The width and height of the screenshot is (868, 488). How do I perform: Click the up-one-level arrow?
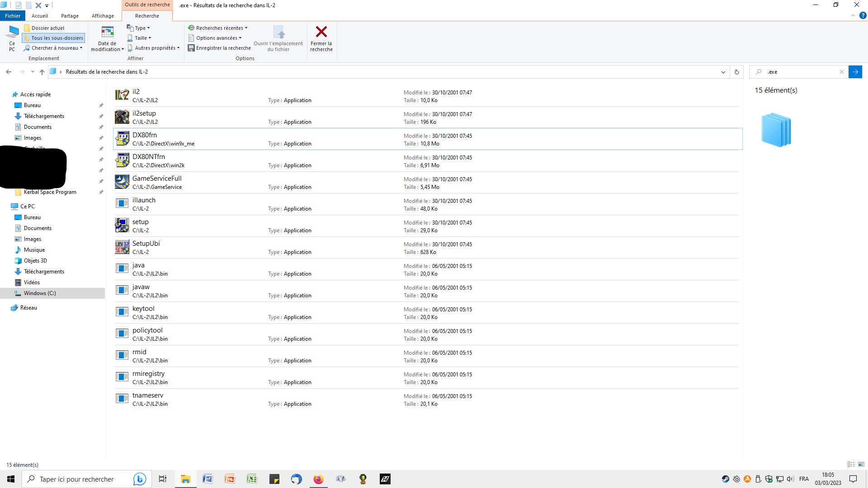42,72
